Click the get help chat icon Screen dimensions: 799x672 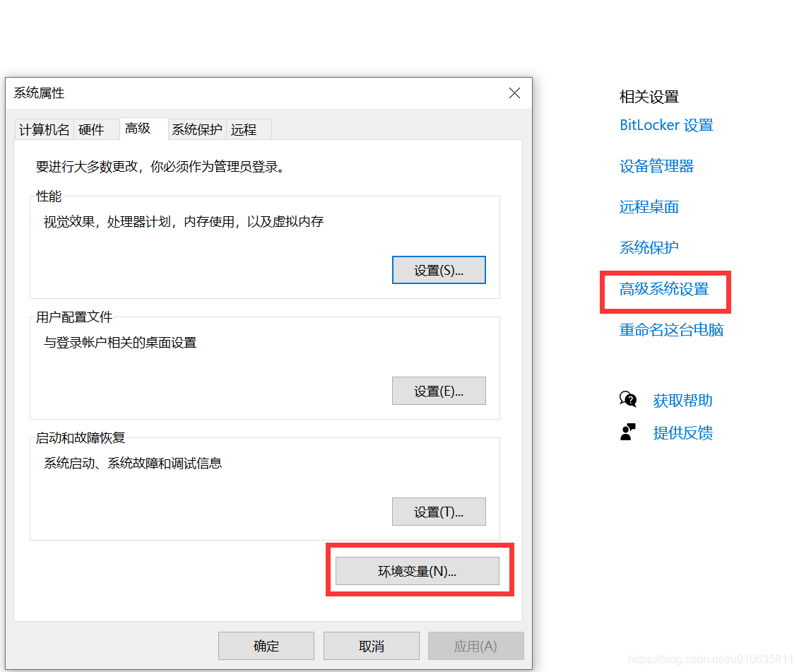coord(628,399)
